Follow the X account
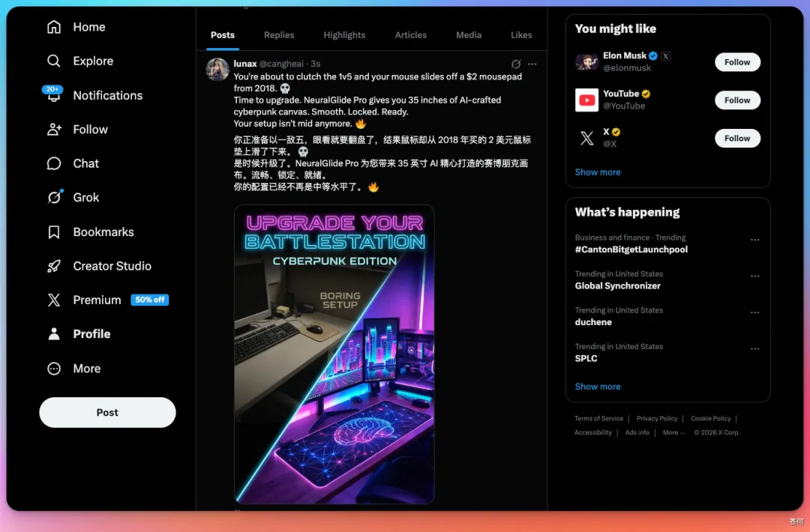This screenshot has height=532, width=810. coord(737,139)
